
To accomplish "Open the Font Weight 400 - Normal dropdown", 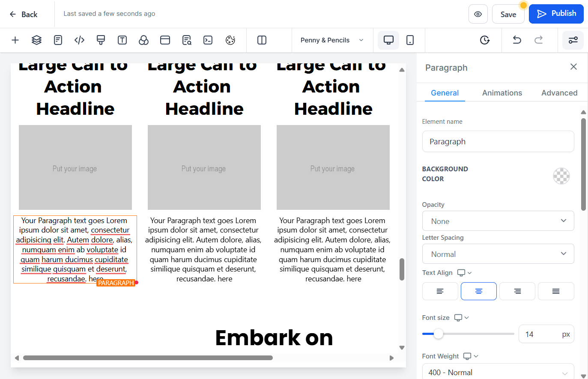I will tap(498, 372).
